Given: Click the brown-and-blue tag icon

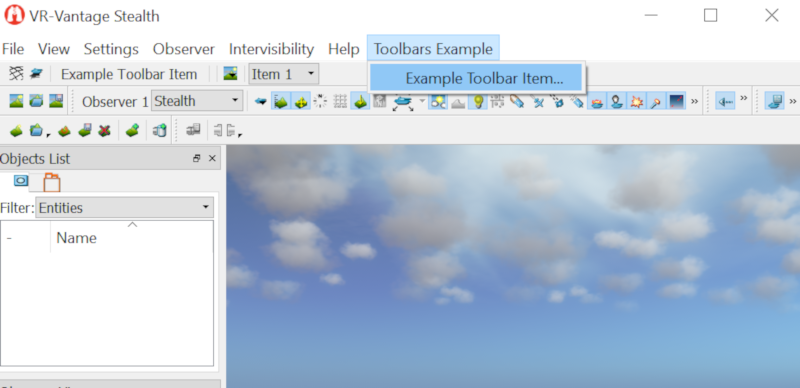Looking at the screenshot, I should [517, 101].
